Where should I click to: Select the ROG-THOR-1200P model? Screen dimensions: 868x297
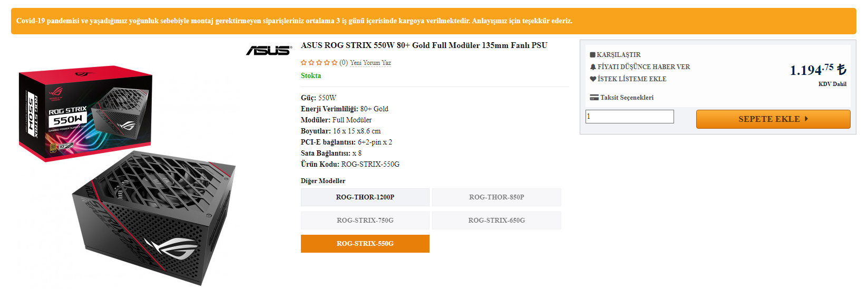coord(365,197)
